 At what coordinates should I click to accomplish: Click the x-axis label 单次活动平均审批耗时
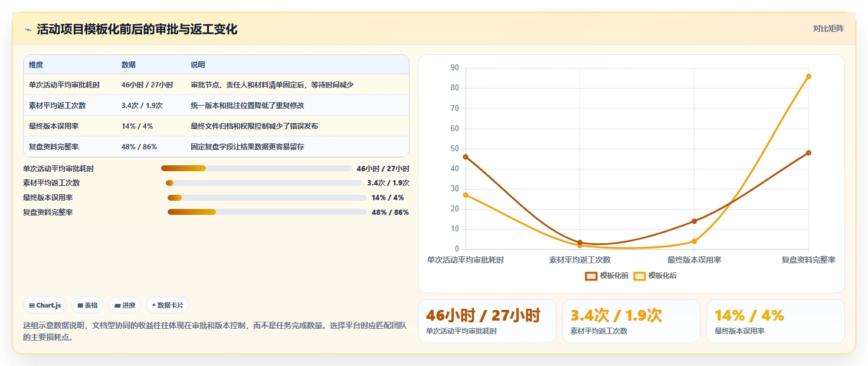466,260
